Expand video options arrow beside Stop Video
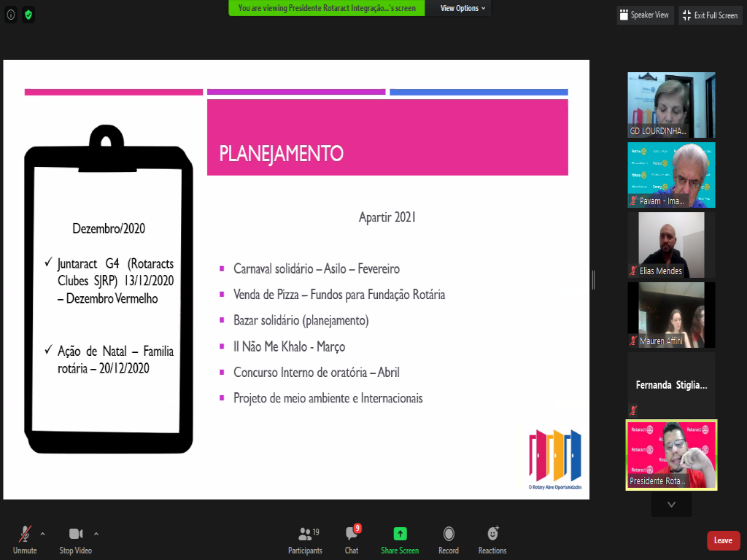The height and width of the screenshot is (560, 747). pyautogui.click(x=96, y=533)
